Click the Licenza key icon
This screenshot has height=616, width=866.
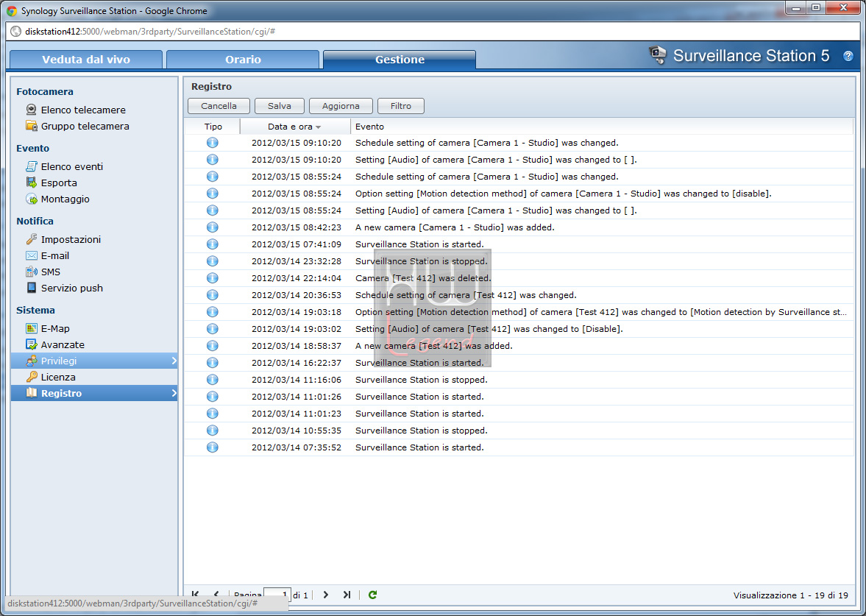pos(32,377)
